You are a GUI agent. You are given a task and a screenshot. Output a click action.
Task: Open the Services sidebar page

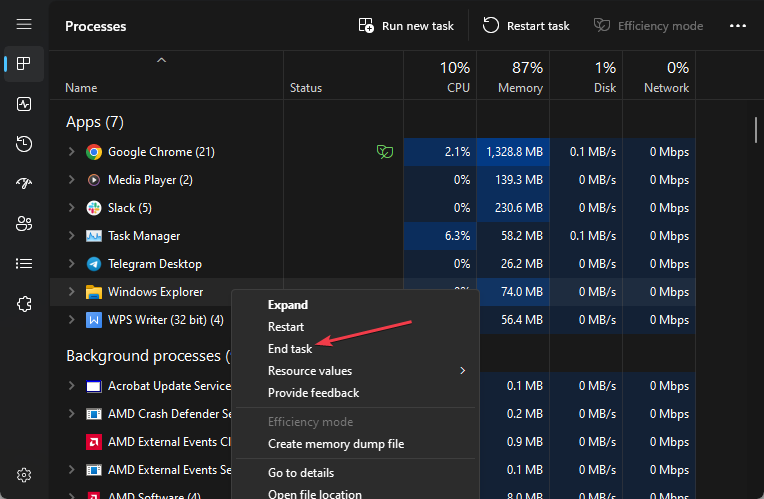click(x=24, y=304)
